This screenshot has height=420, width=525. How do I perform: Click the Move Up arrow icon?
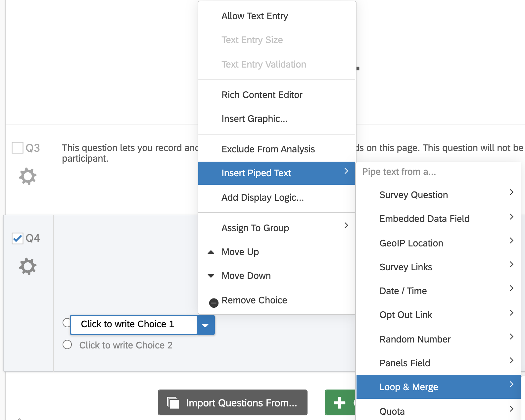click(211, 252)
